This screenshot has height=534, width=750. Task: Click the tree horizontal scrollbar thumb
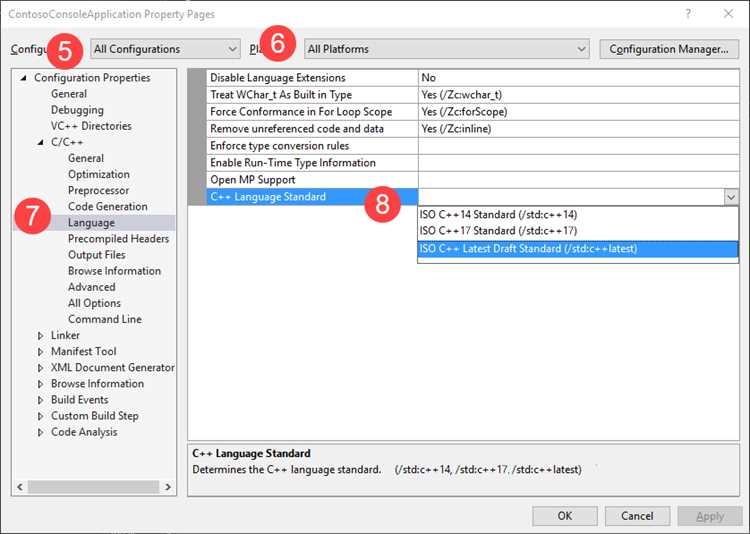(93, 487)
